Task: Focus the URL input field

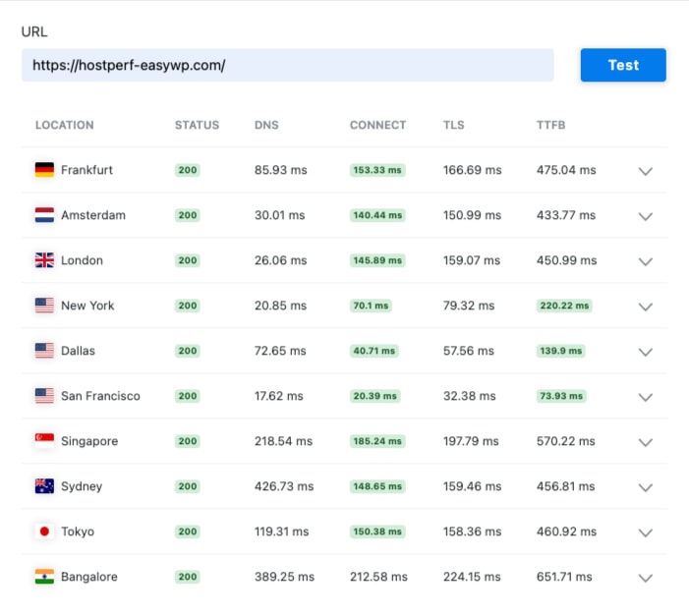Action: [287, 65]
